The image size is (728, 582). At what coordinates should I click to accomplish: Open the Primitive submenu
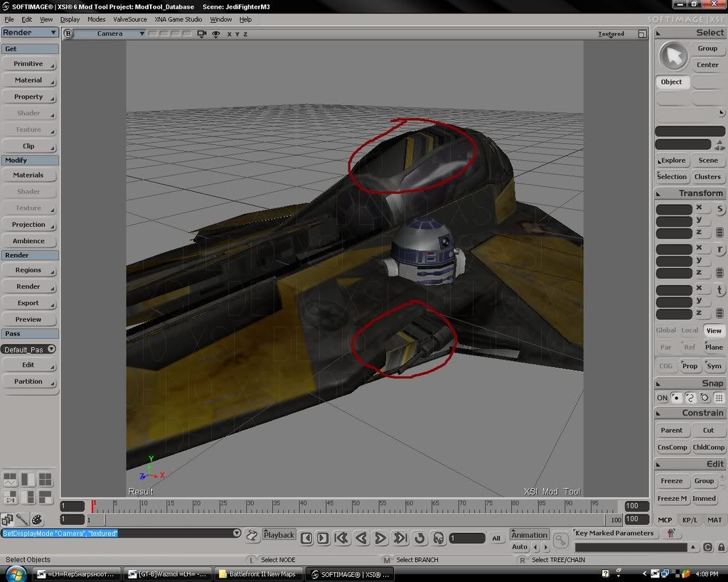28,63
